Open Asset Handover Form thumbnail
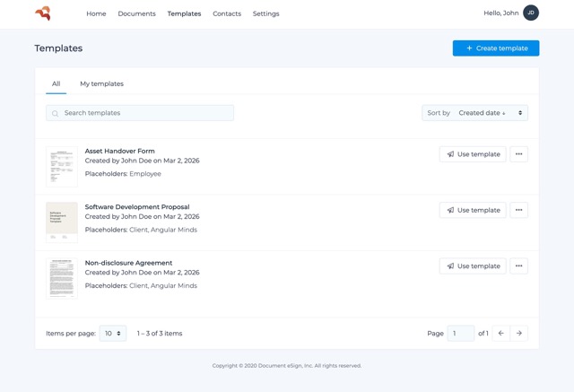This screenshot has width=574, height=392. pos(62,167)
